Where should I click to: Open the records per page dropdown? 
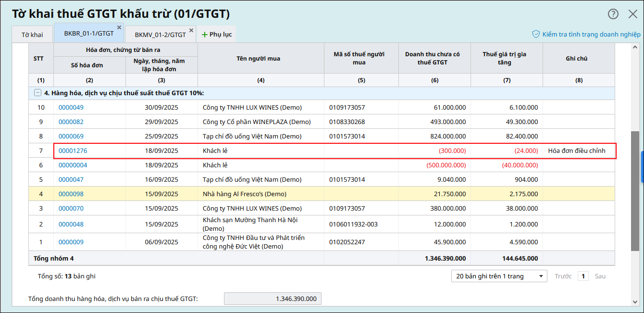[x=499, y=276]
